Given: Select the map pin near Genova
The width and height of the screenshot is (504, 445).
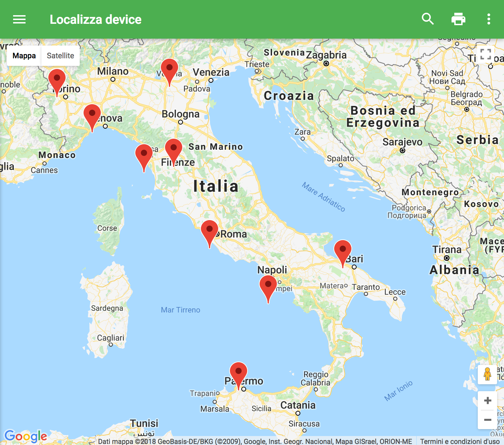Looking at the screenshot, I should pyautogui.click(x=92, y=115).
